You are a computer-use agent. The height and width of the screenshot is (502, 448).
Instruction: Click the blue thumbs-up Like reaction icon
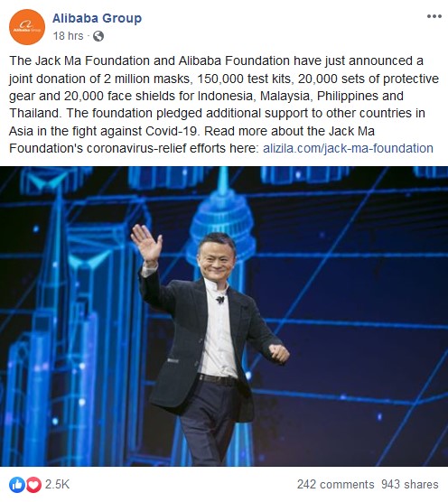click(17, 484)
